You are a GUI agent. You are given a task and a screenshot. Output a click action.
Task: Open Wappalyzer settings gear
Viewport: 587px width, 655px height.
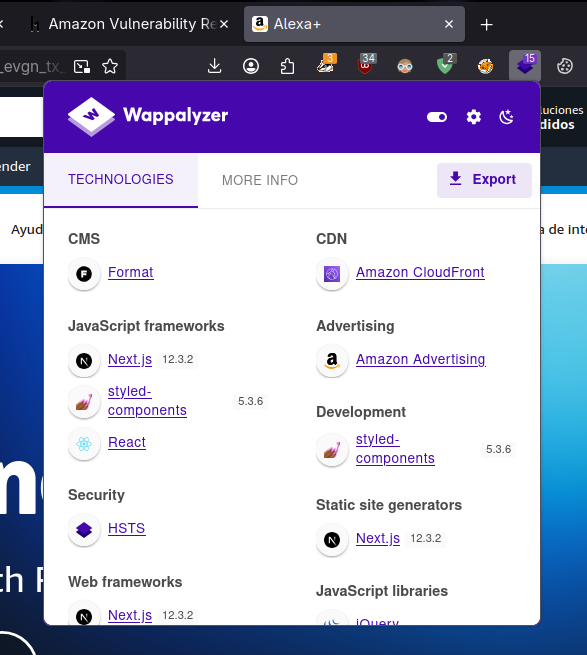coord(473,117)
